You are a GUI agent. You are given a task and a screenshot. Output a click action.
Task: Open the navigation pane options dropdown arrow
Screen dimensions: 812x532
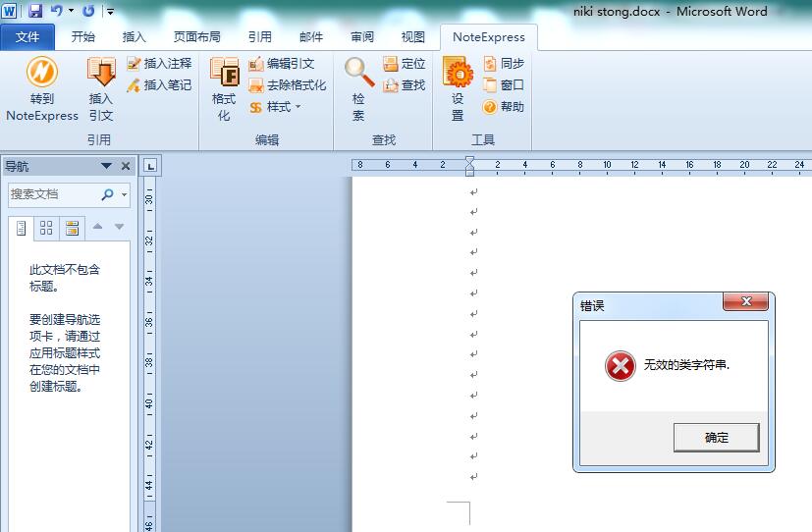(107, 166)
